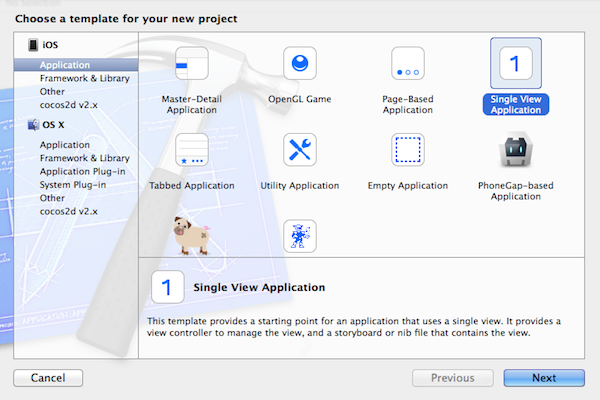The width and height of the screenshot is (600, 400).
Task: Open Framework & Library under OS X
Action: tap(85, 158)
